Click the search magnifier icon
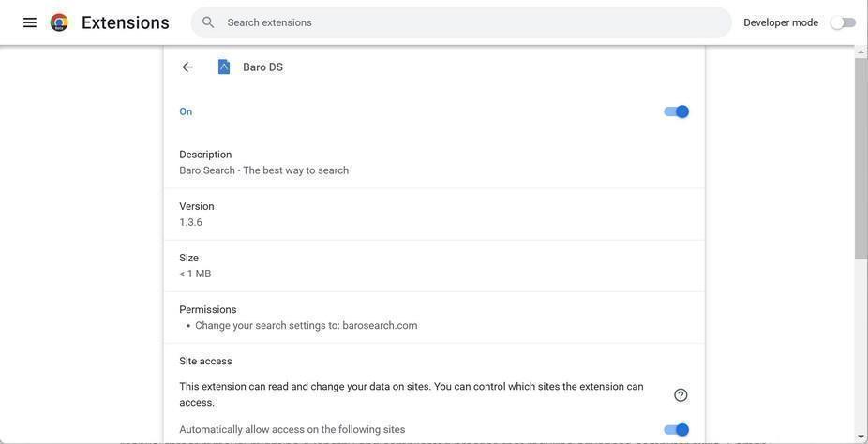Image resolution: width=868 pixels, height=444 pixels. [x=208, y=22]
